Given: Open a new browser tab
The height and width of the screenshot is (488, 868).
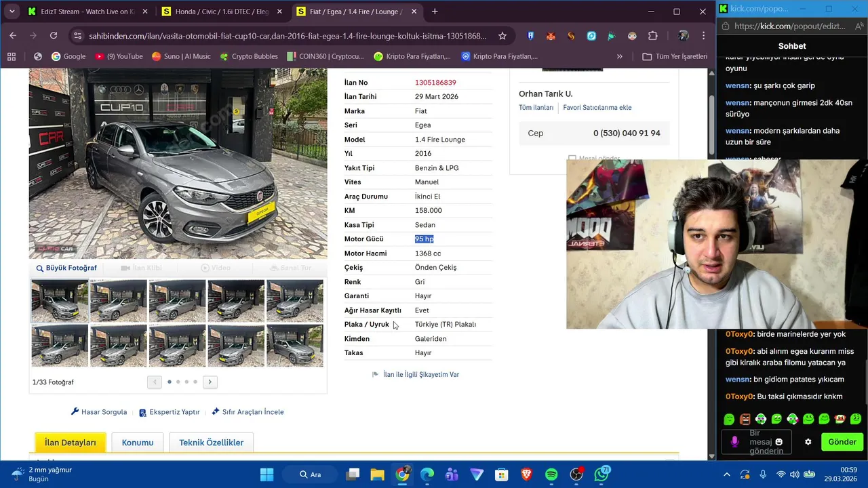Looking at the screenshot, I should tap(435, 12).
